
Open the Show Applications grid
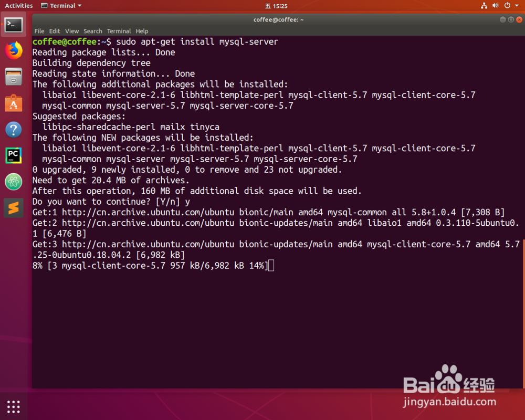(13, 406)
